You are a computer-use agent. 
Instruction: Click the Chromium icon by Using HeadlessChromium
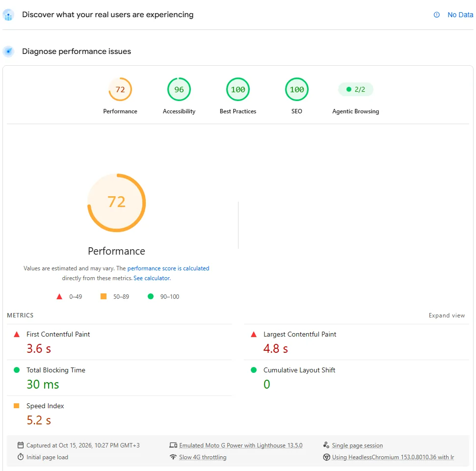pyautogui.click(x=327, y=457)
